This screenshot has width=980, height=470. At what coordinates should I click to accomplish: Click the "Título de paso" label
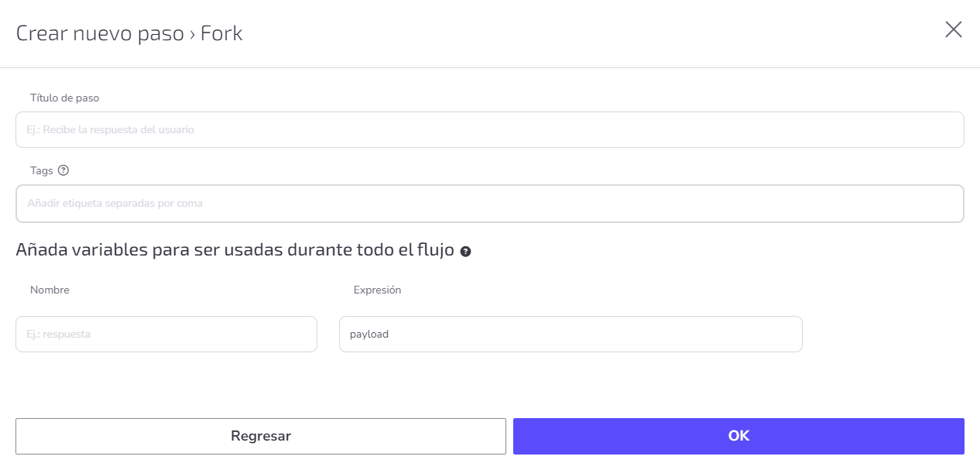[64, 98]
